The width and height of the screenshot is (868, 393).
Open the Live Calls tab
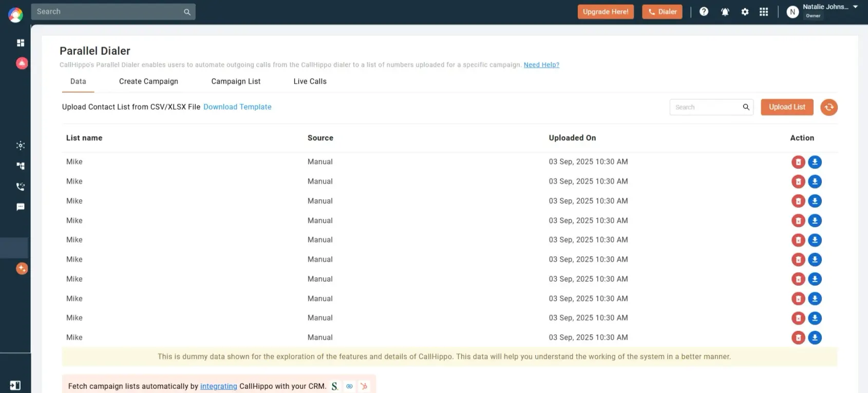point(310,81)
